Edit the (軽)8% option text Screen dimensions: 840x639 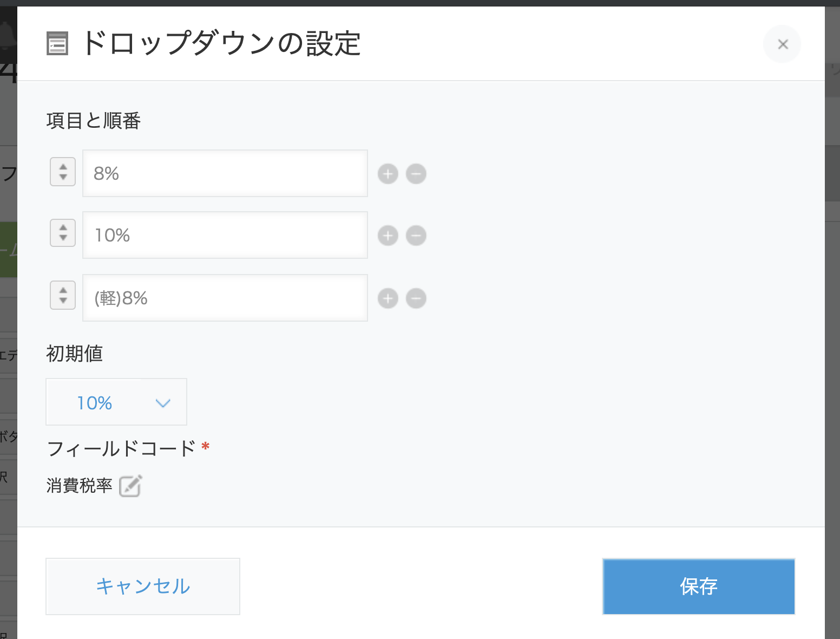[x=225, y=298]
